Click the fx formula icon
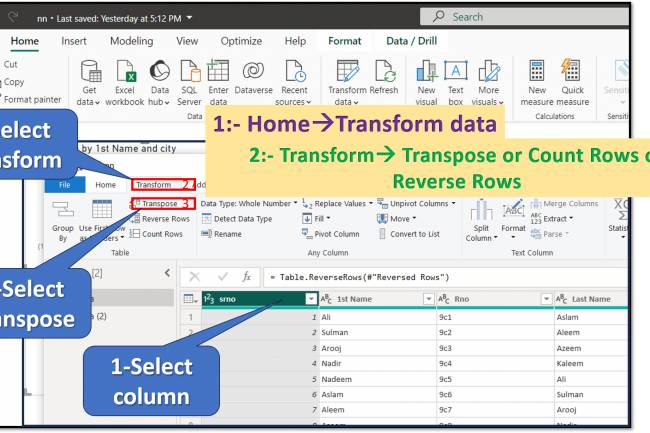 tap(247, 276)
